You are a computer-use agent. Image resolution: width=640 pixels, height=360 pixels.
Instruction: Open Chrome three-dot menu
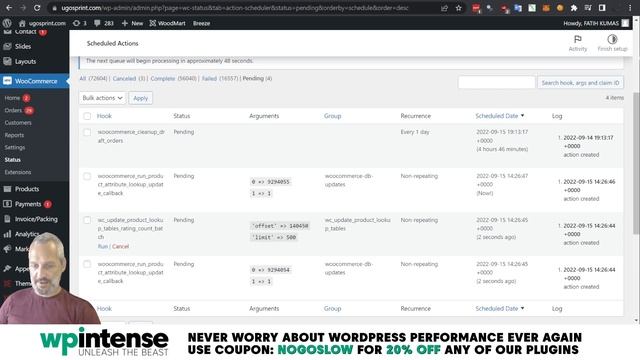tap(630, 8)
